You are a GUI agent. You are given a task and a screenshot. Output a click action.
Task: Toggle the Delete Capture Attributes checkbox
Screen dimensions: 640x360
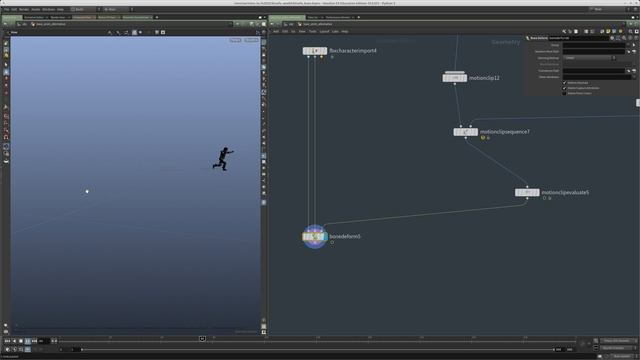pyautogui.click(x=564, y=88)
